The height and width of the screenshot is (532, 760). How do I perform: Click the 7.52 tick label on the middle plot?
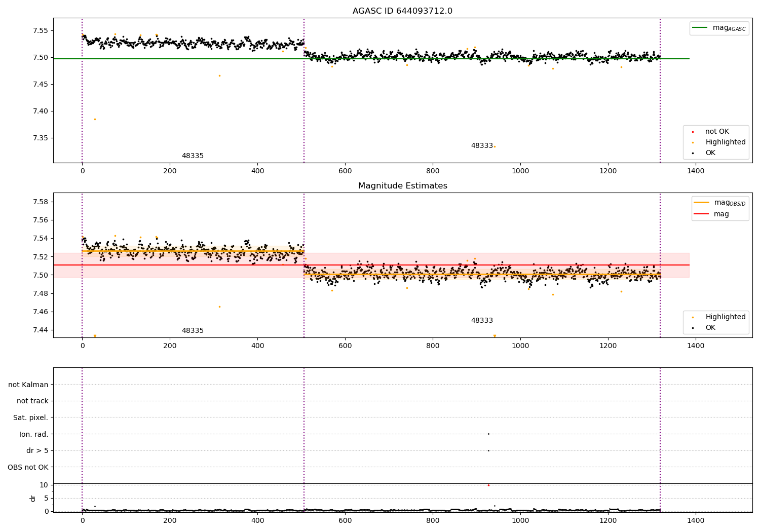[40, 257]
